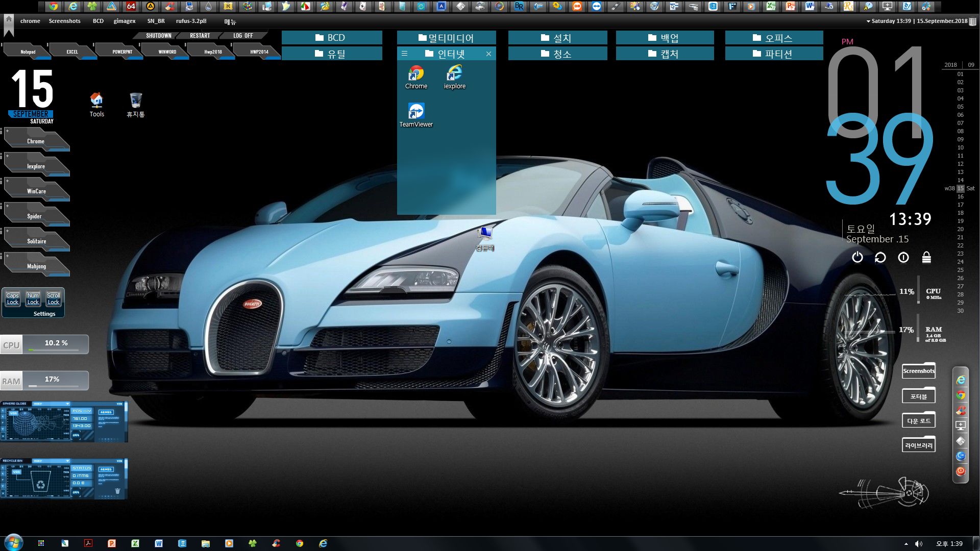Image resolution: width=980 pixels, height=551 pixels.
Task: Expand the 파티션 folder panel
Action: (774, 54)
